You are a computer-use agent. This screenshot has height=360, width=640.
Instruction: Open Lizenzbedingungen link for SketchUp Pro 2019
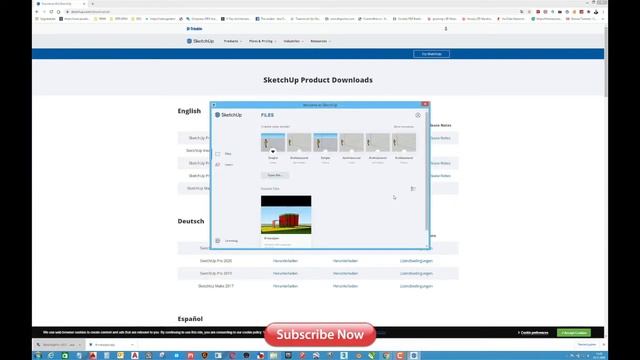pyautogui.click(x=416, y=273)
